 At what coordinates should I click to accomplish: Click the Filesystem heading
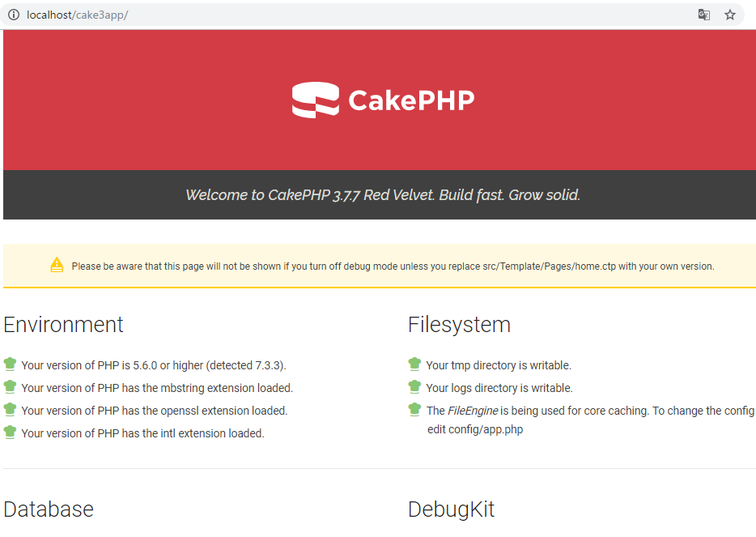pos(459,325)
